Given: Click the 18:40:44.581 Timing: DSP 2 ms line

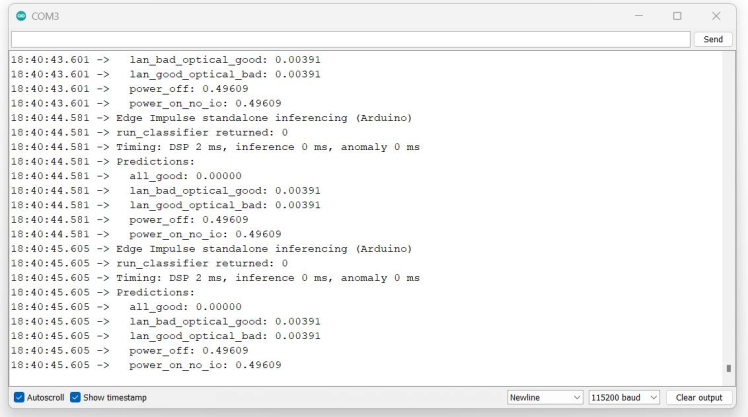Looking at the screenshot, I should tap(215, 146).
